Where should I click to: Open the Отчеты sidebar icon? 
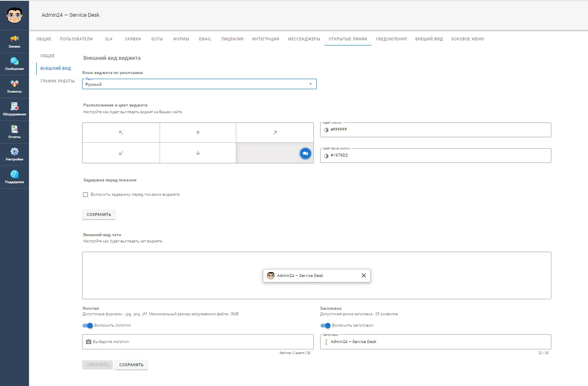pyautogui.click(x=14, y=132)
